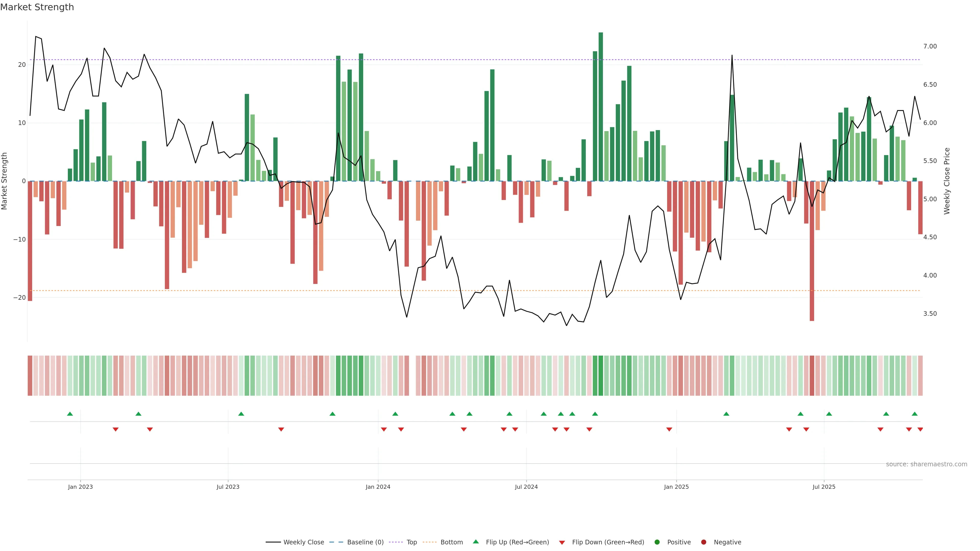Click the Jul 2025 x-axis label
This screenshot has height=551, width=980.
click(824, 487)
